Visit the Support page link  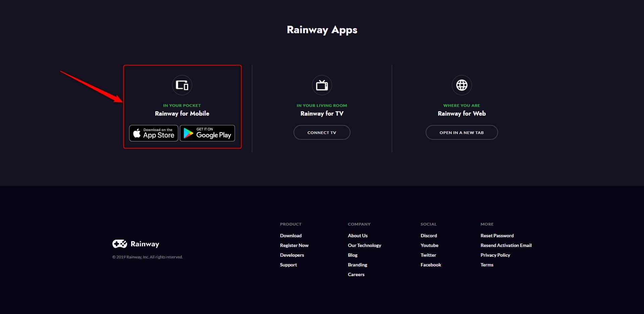click(288, 265)
